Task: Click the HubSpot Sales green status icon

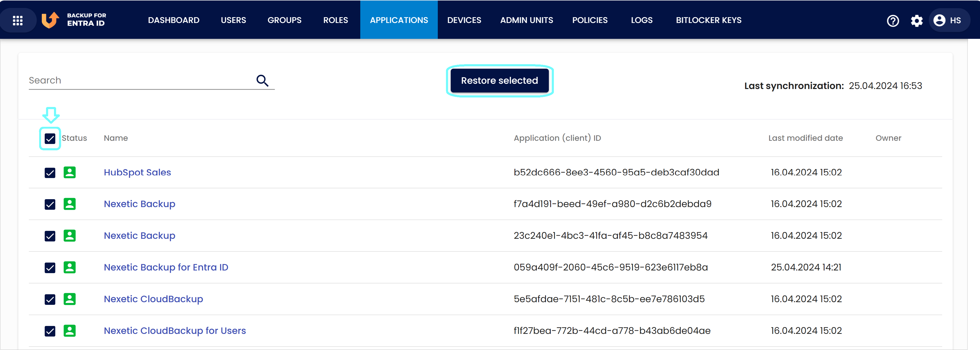Action: (70, 172)
